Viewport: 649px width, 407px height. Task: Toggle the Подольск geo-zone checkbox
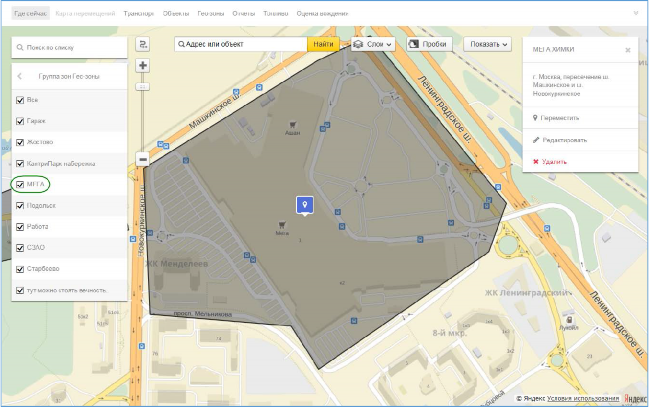coord(19,206)
